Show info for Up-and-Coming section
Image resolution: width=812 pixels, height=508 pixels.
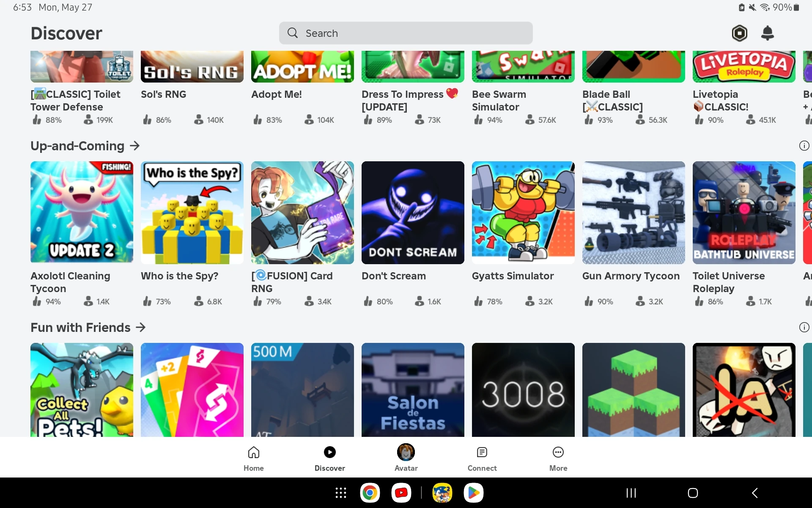(x=804, y=146)
